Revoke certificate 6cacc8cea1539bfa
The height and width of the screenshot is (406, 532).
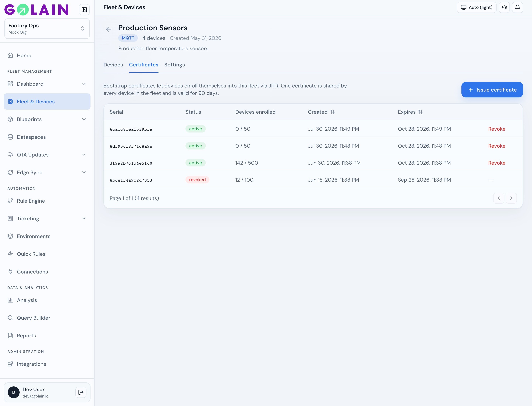click(x=496, y=129)
